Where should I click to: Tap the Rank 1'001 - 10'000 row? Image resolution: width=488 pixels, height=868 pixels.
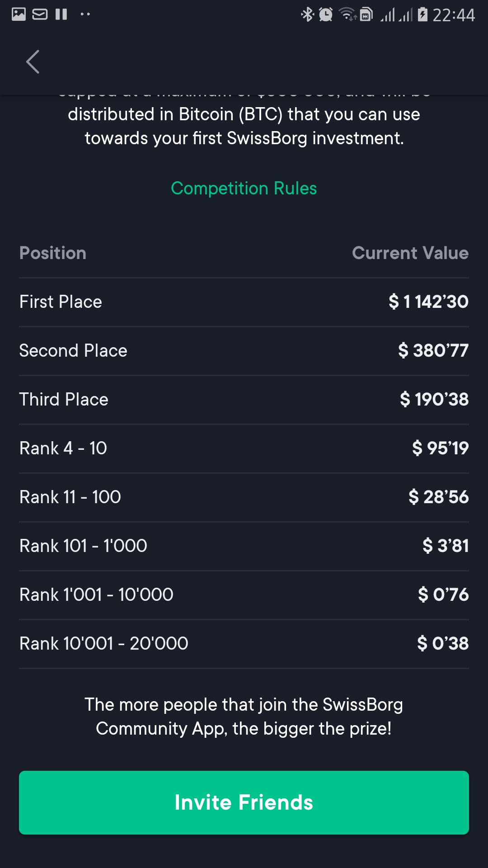[244, 595]
